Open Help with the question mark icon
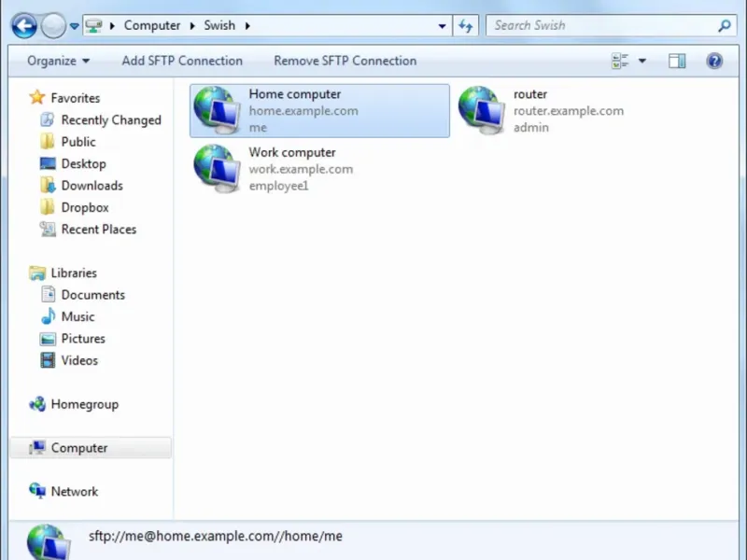This screenshot has height=560, width=747. (x=714, y=61)
